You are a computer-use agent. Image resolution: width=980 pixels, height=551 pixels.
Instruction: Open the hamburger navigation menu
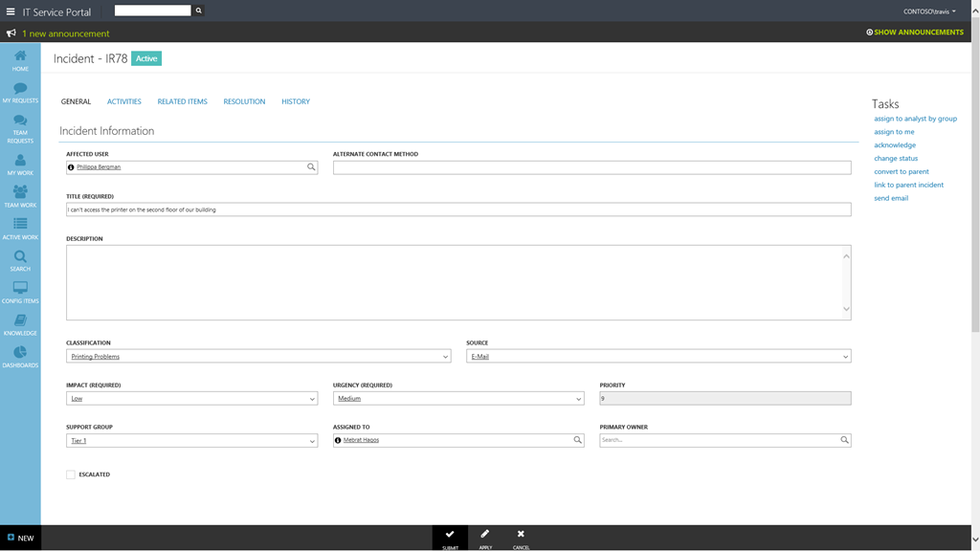click(x=11, y=11)
